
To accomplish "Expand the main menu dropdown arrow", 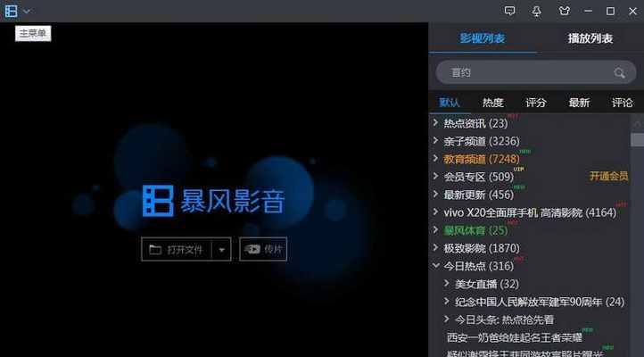I will pyautogui.click(x=27, y=12).
